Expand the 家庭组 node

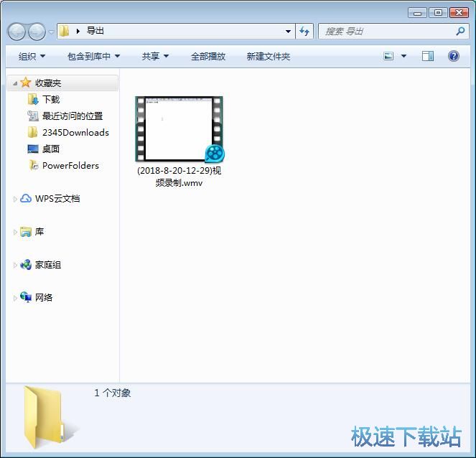coord(15,266)
